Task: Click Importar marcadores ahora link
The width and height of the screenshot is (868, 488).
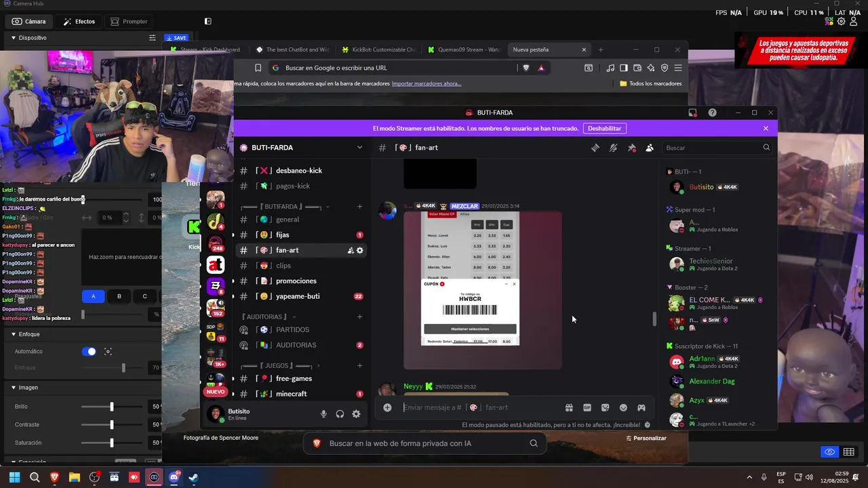Action: point(427,83)
